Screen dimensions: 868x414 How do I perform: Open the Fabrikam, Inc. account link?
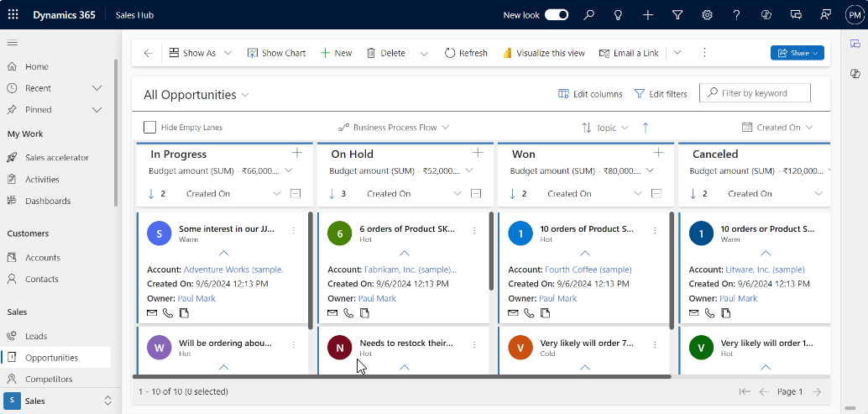(x=410, y=270)
